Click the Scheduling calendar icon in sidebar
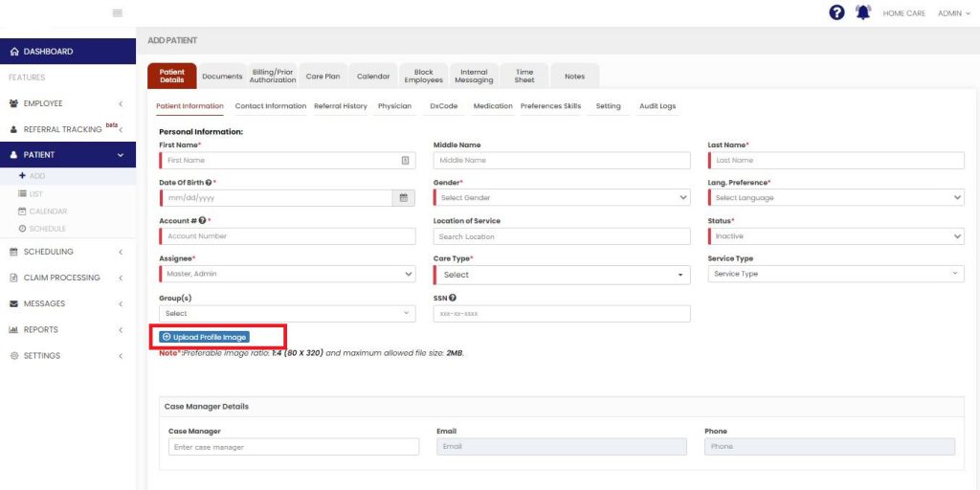This screenshot has height=490, width=980. tap(14, 252)
